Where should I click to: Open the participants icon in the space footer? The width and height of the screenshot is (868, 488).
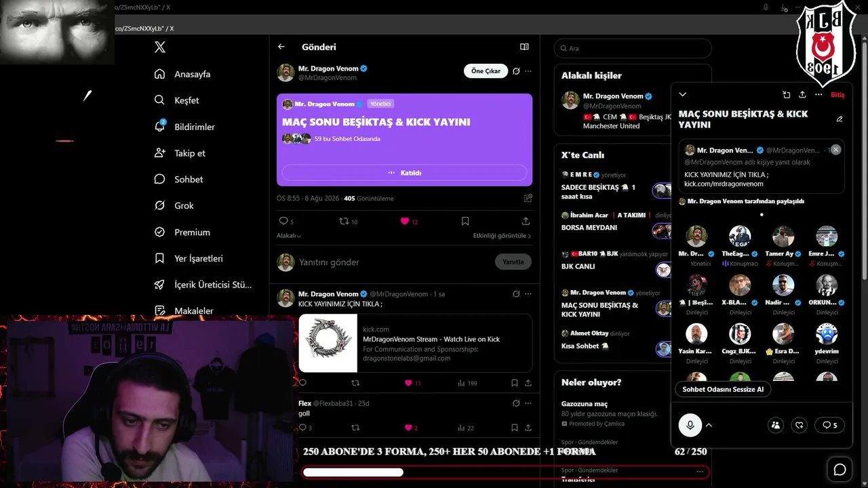click(x=775, y=425)
